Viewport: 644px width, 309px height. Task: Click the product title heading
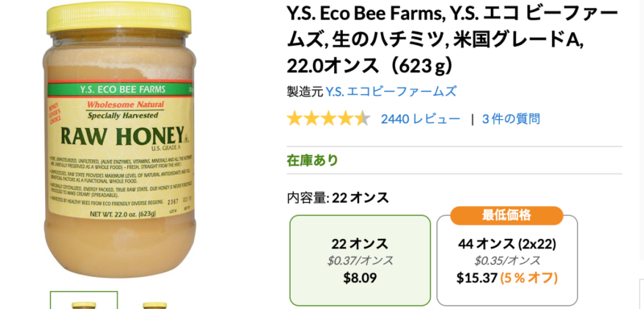click(452, 39)
